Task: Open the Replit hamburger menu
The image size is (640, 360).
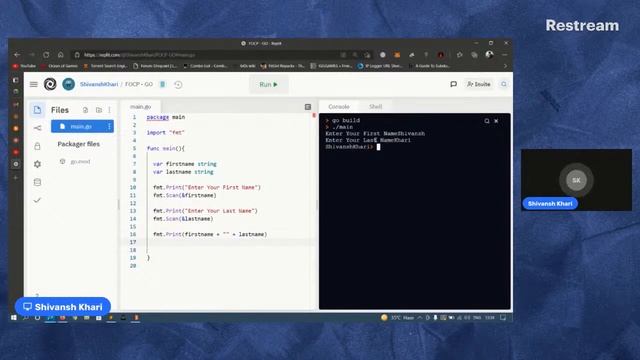Action: (33, 84)
